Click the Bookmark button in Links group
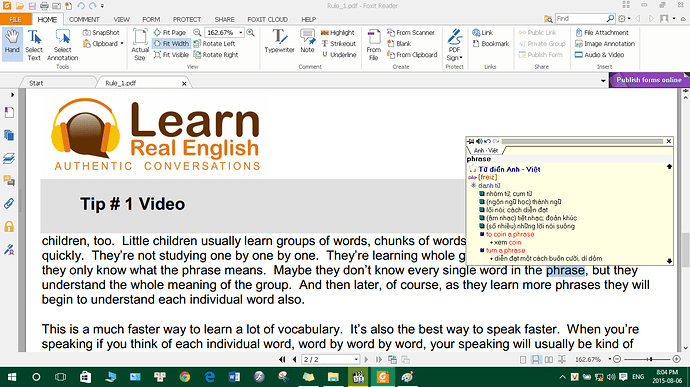Screen dimensions: 690x387 491,44
